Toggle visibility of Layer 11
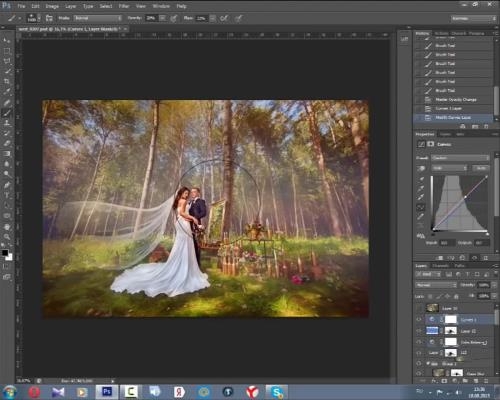Image resolution: width=500 pixels, height=400 pixels. pyautogui.click(x=419, y=331)
